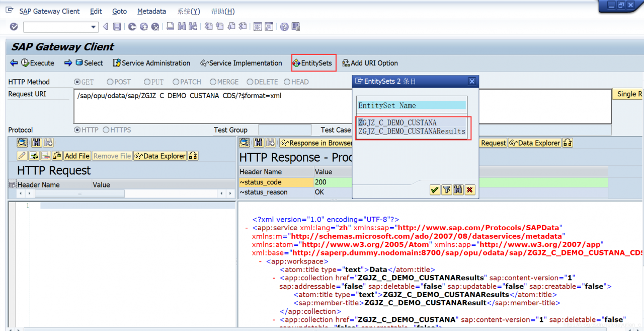Click the Find binoculars icon in standard toolbar
644x331 pixels.
pyautogui.click(x=182, y=27)
